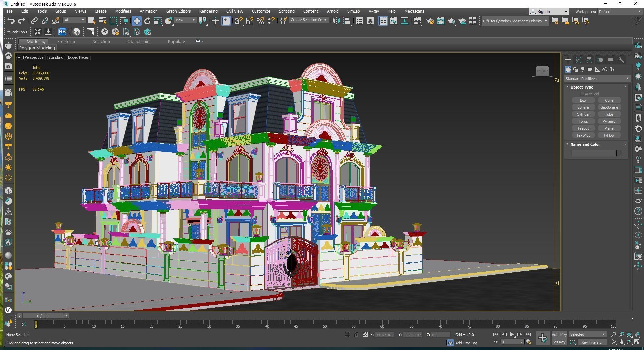Click the Set Key button
The image size is (644, 350).
[x=559, y=342]
